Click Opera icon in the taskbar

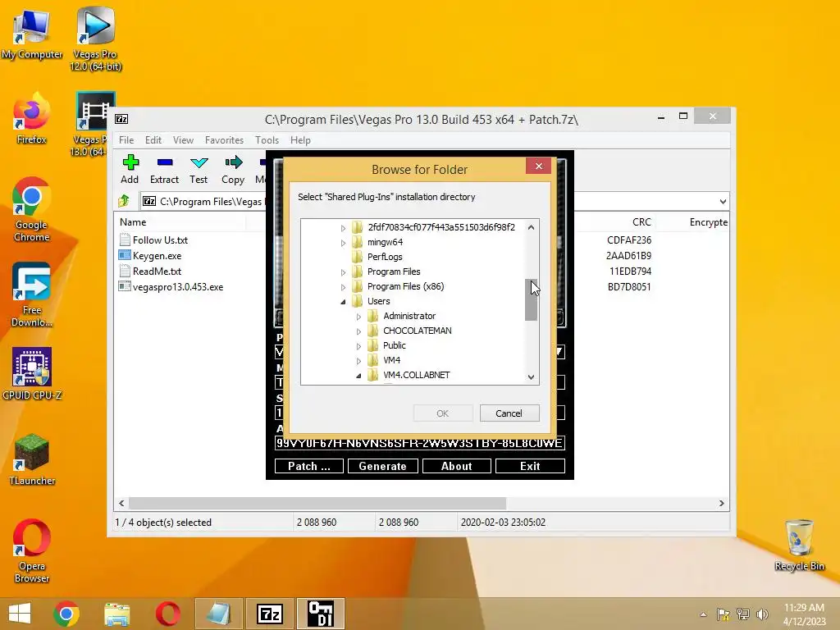pos(167,614)
